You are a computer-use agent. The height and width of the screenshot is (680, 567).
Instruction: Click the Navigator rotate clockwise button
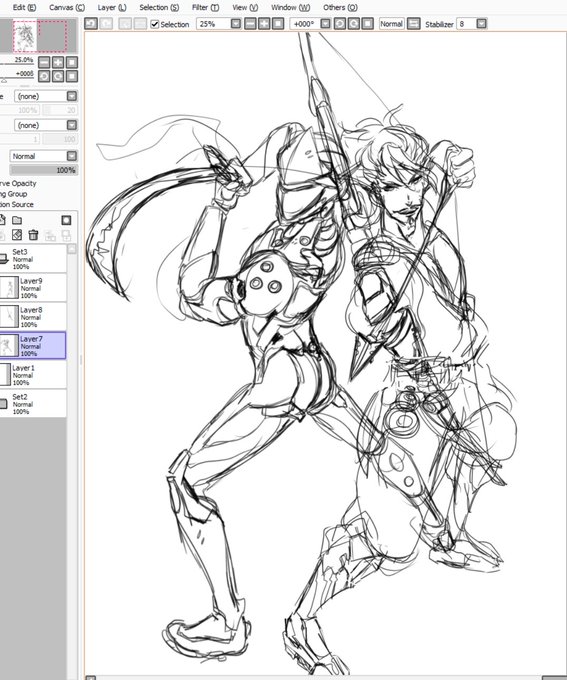click(58, 76)
